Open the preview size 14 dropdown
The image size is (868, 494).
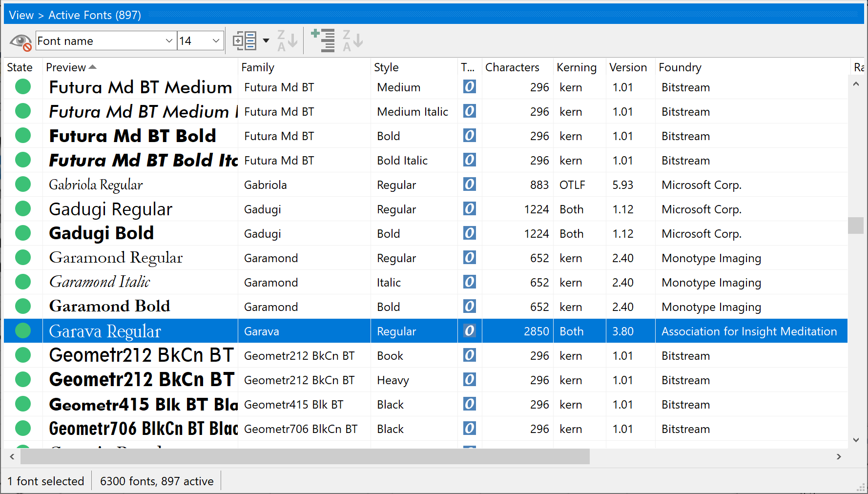coord(216,41)
